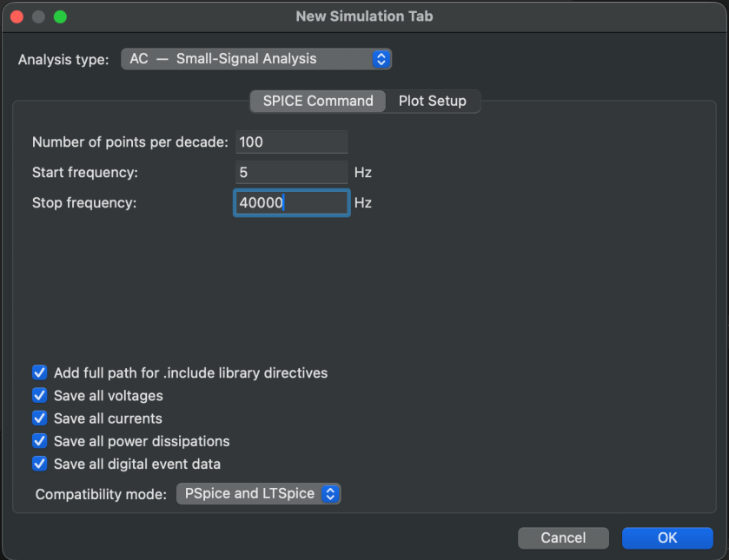Select the SPICE Command tab

[318, 101]
